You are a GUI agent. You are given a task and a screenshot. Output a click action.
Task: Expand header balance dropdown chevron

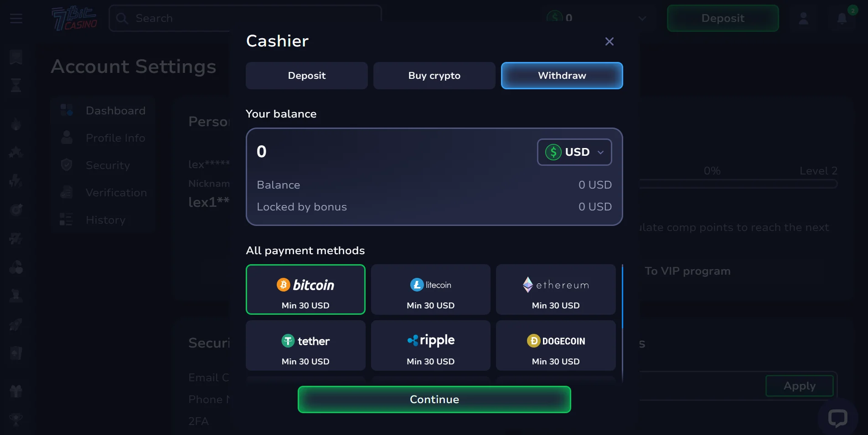pyautogui.click(x=642, y=19)
